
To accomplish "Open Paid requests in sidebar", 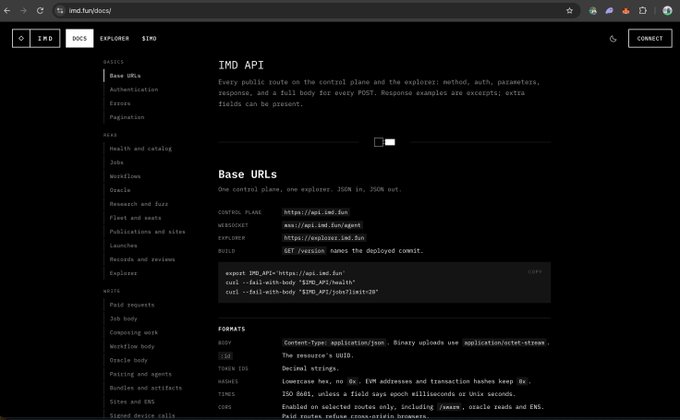I will tap(132, 305).
